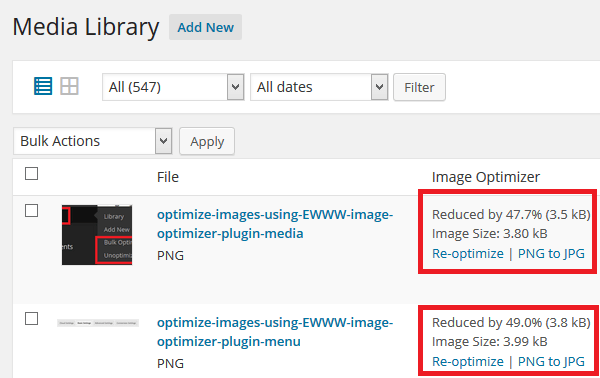
Task: Switch to grid view icon
Action: [x=69, y=86]
